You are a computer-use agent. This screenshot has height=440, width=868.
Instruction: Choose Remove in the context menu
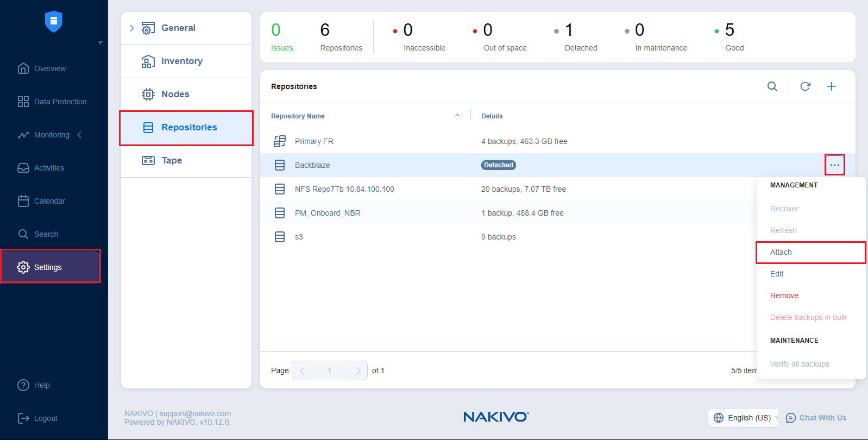pos(784,296)
